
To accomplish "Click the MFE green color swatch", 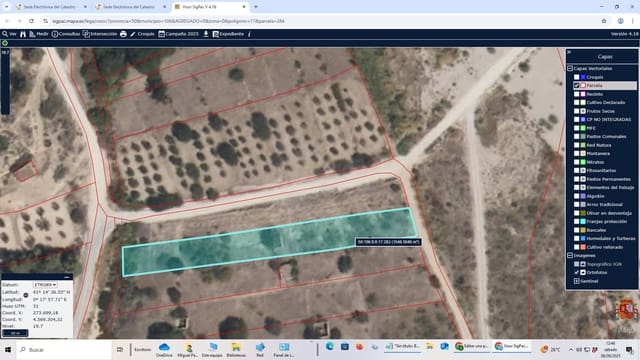I will coord(583,128).
